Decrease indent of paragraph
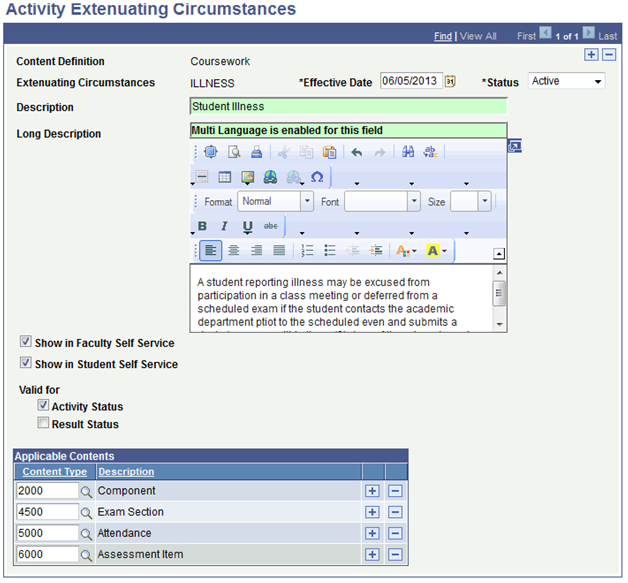 click(353, 251)
